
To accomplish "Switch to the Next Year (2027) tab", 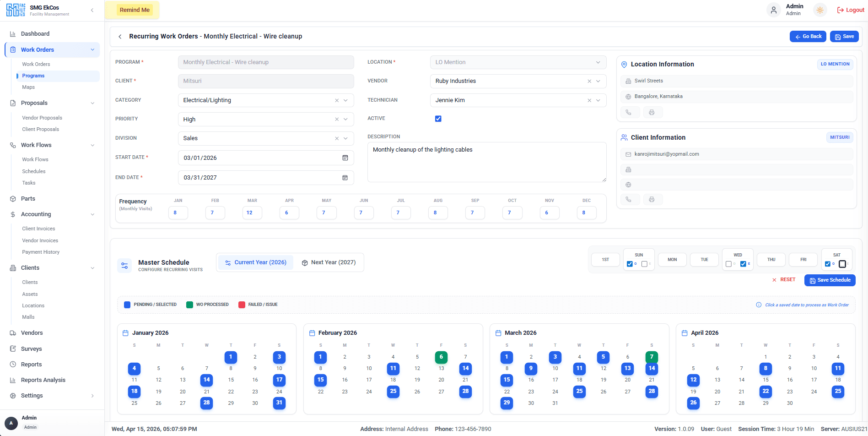I will pyautogui.click(x=329, y=262).
